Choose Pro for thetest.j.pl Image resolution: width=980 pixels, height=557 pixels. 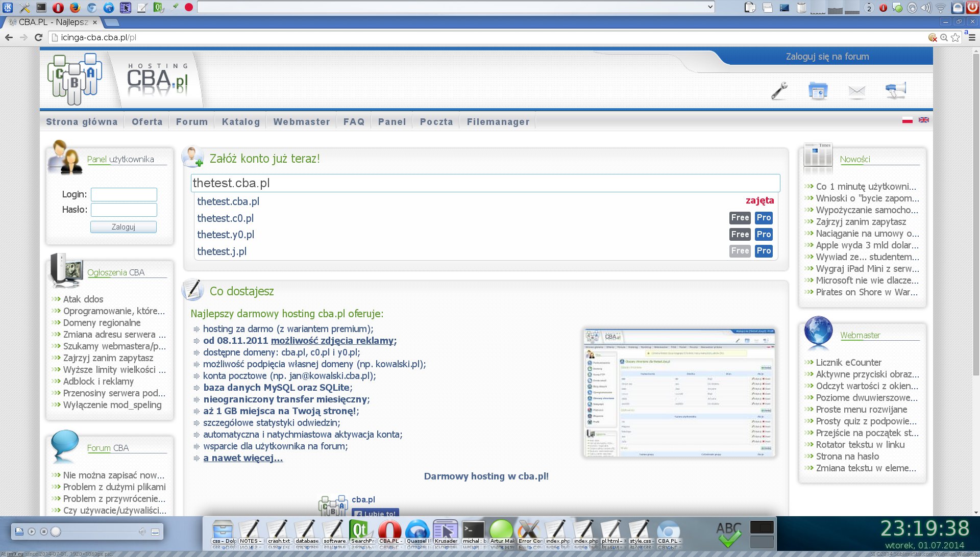(x=764, y=251)
